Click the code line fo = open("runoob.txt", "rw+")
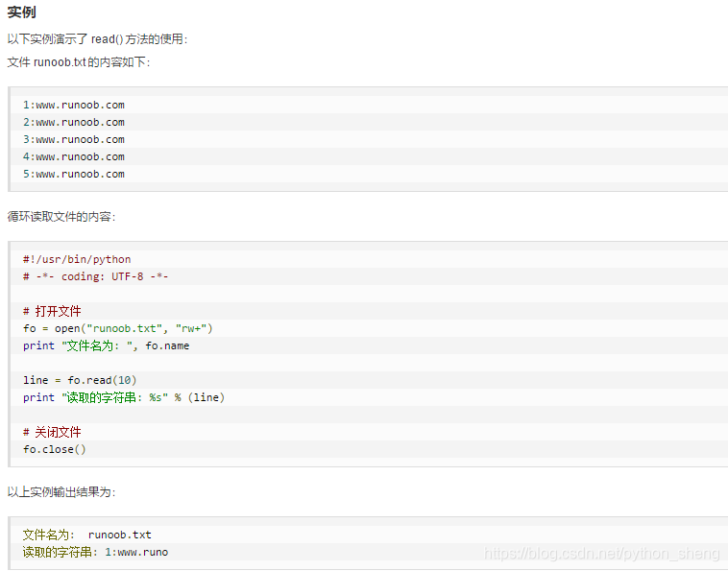 (118, 328)
